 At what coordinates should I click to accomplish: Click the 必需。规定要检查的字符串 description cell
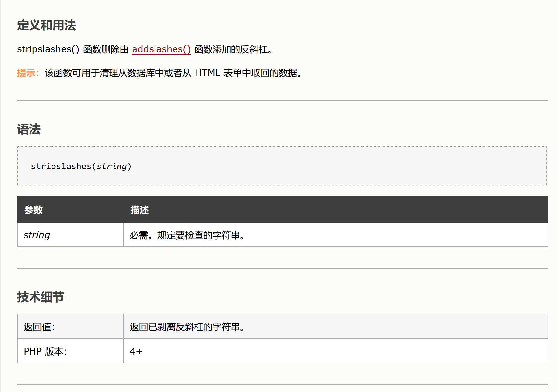336,235
